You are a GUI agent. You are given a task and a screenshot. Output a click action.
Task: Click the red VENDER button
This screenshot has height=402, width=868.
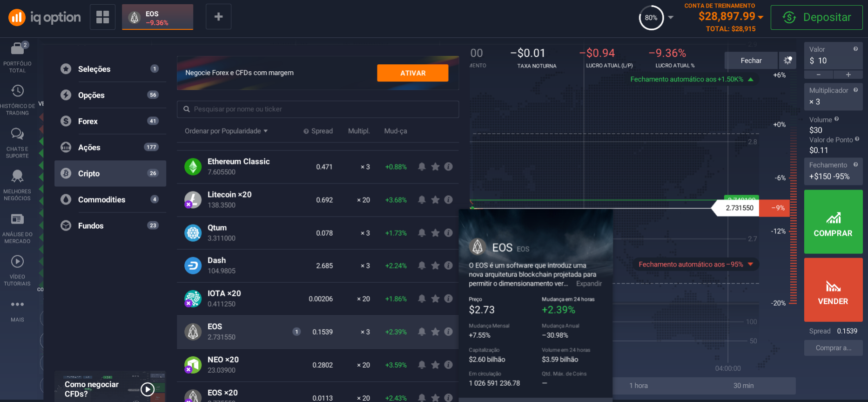point(833,290)
